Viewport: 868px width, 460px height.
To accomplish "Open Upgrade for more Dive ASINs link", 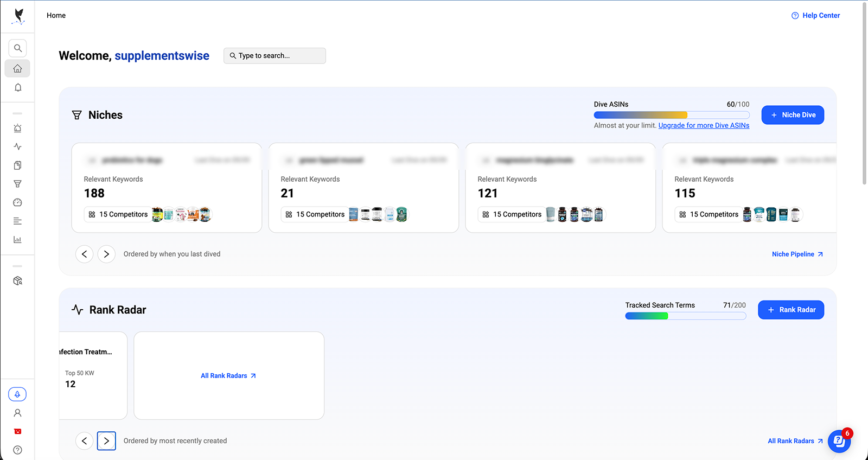I will tap(704, 125).
